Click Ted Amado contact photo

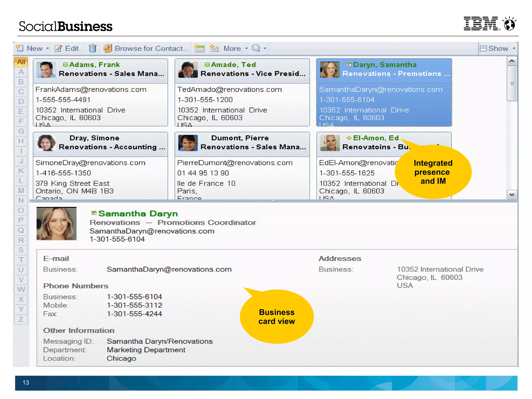[x=188, y=70]
